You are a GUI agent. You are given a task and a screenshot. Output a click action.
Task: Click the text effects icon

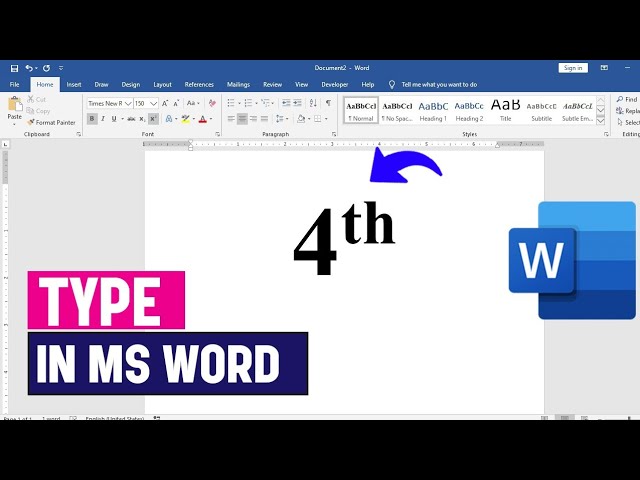click(x=169, y=119)
